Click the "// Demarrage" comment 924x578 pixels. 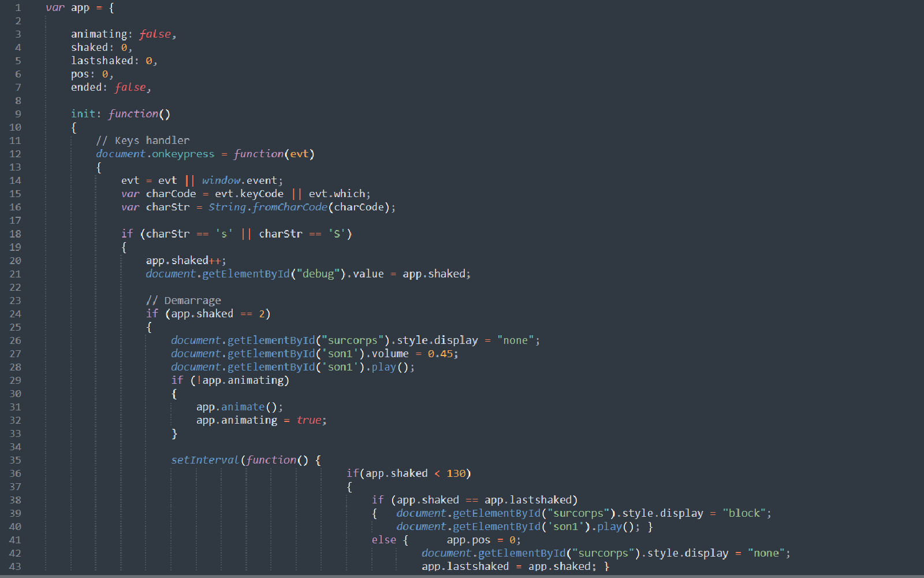click(x=183, y=301)
